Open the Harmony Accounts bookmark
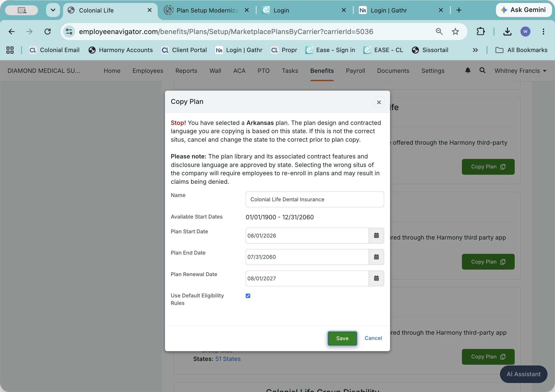This screenshot has height=392, width=555. [121, 50]
